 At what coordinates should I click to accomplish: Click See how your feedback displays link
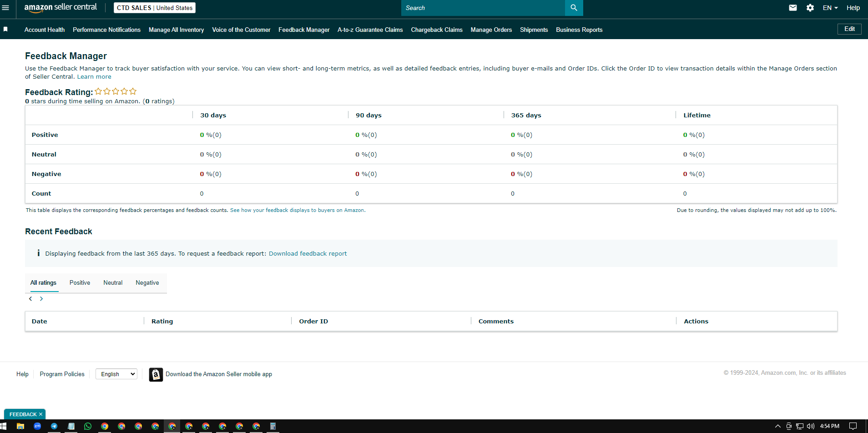click(x=298, y=210)
